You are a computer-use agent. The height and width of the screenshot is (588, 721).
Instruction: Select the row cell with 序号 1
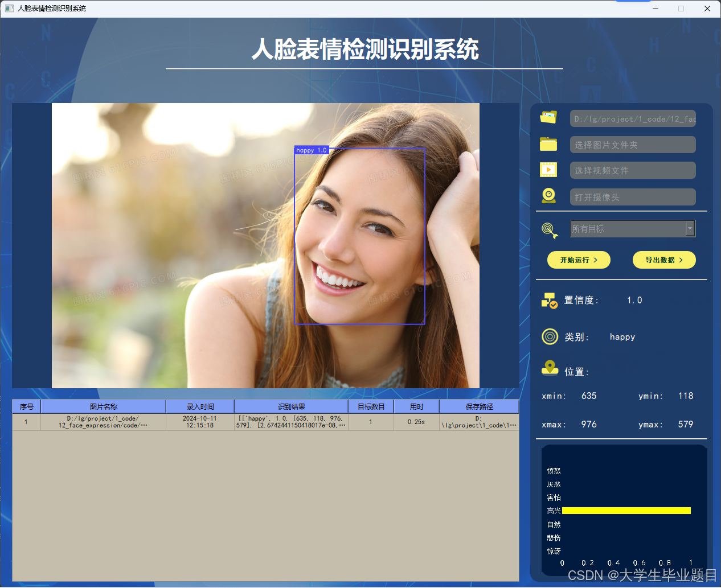(x=26, y=422)
